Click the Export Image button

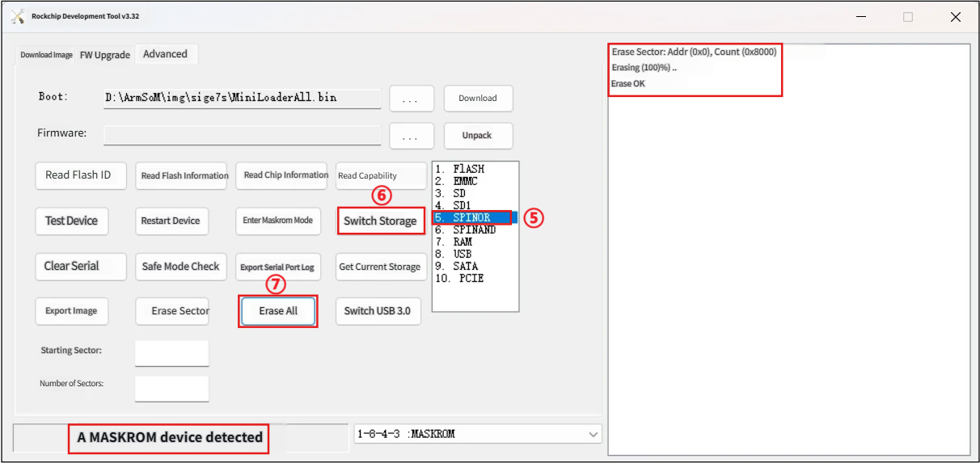coord(71,311)
